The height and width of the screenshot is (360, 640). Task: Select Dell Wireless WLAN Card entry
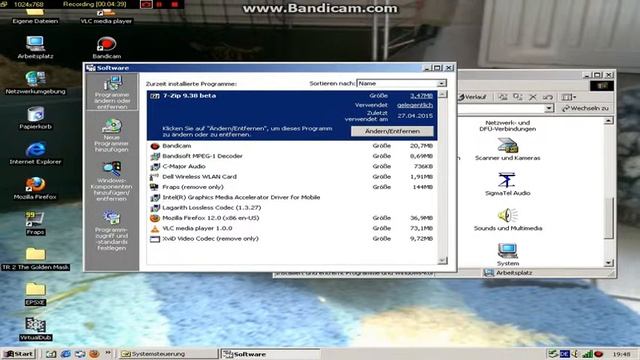click(x=292, y=177)
